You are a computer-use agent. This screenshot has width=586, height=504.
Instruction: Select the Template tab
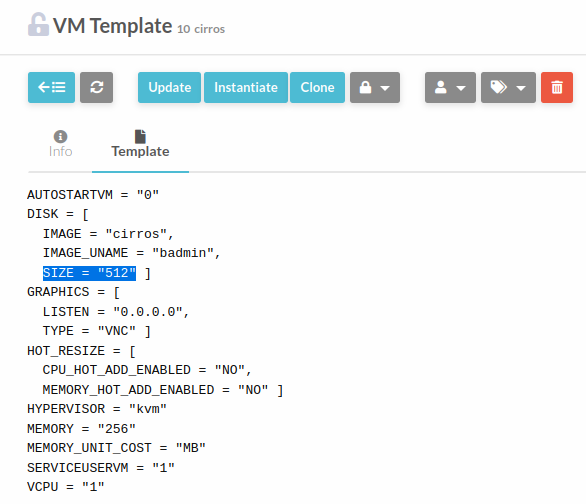(x=140, y=144)
